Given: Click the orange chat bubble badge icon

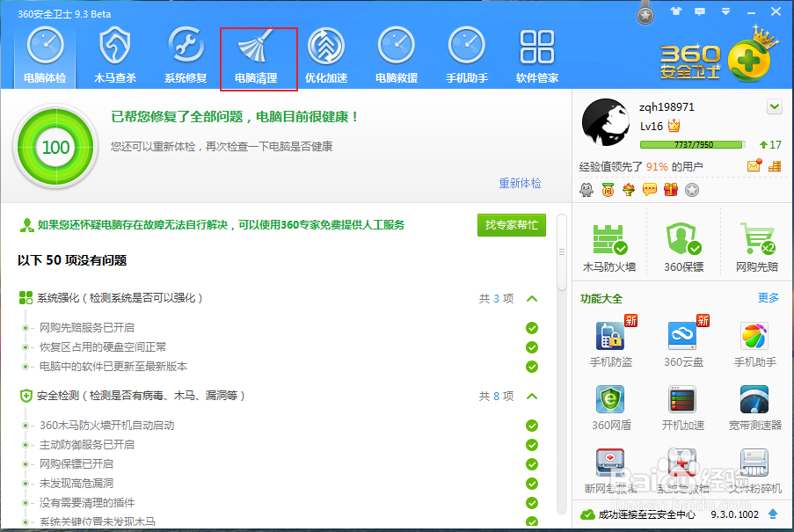Looking at the screenshot, I should (650, 190).
